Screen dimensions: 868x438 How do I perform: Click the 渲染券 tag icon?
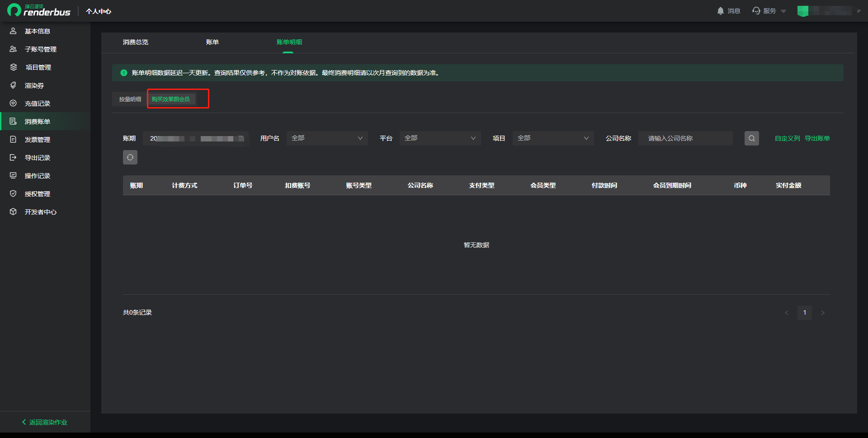pyautogui.click(x=13, y=85)
